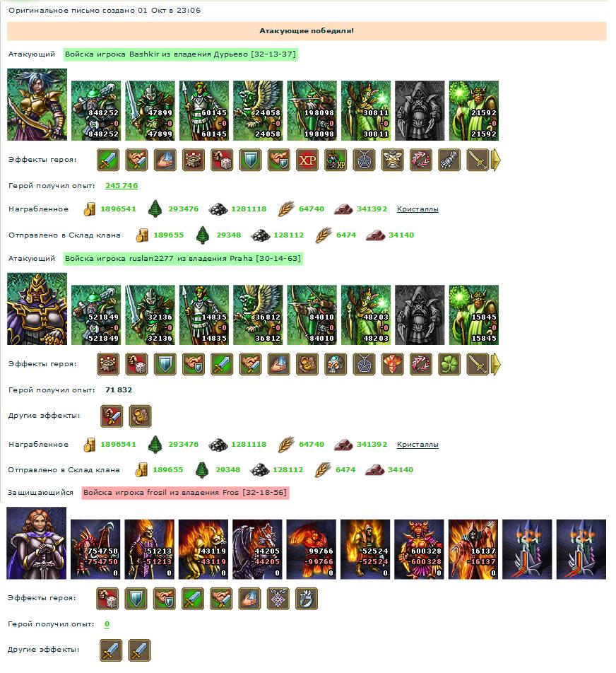Viewport: 616px width, 673px height.
Task: Expand more hero effects for Bashkir
Action: point(495,160)
